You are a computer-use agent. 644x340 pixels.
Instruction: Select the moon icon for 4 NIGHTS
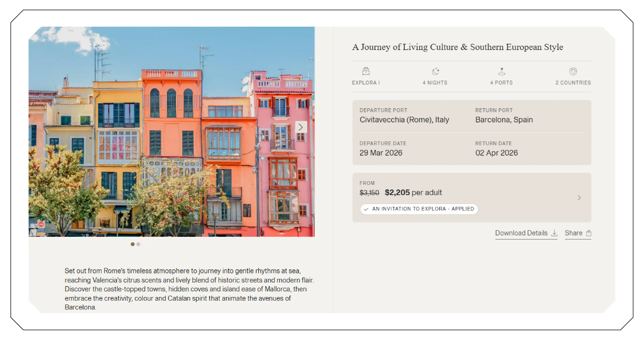(435, 71)
